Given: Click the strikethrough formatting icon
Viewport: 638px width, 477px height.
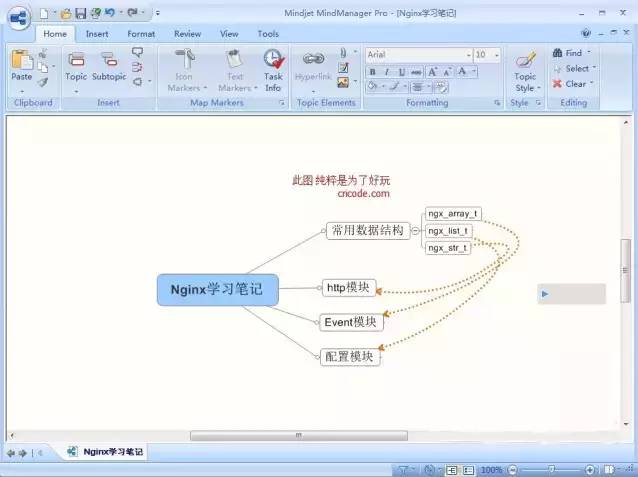Looking at the screenshot, I should [416, 72].
